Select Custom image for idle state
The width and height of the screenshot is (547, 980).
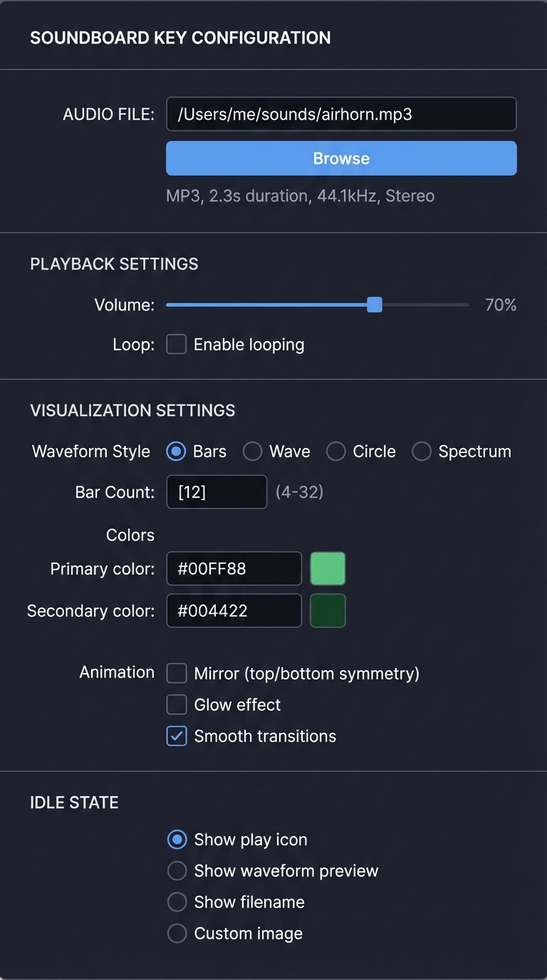click(176, 933)
